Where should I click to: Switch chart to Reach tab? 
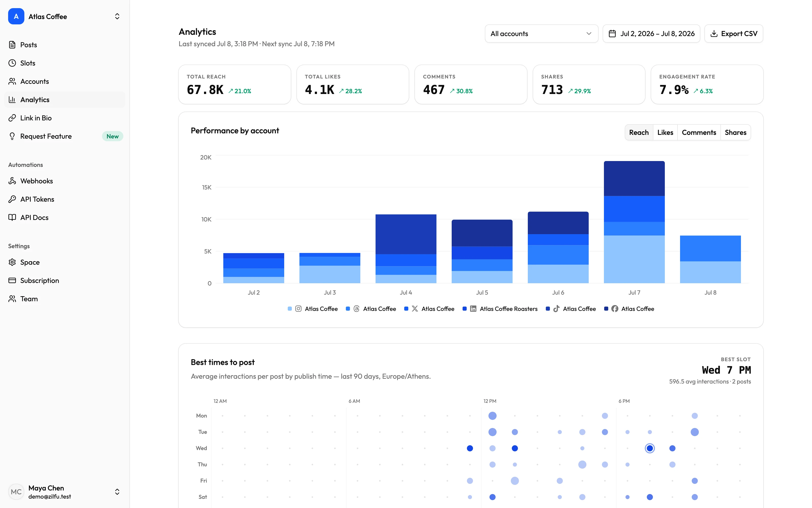[x=639, y=132]
